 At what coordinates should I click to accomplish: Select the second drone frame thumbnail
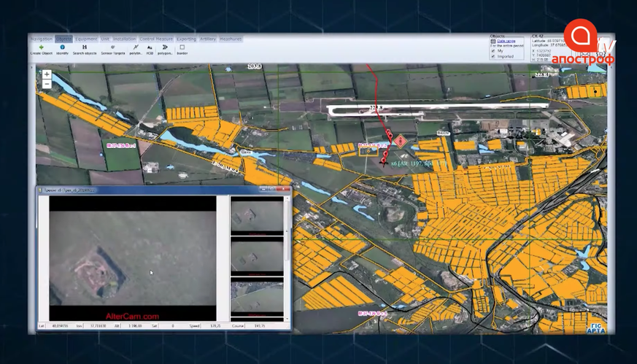[257, 256]
